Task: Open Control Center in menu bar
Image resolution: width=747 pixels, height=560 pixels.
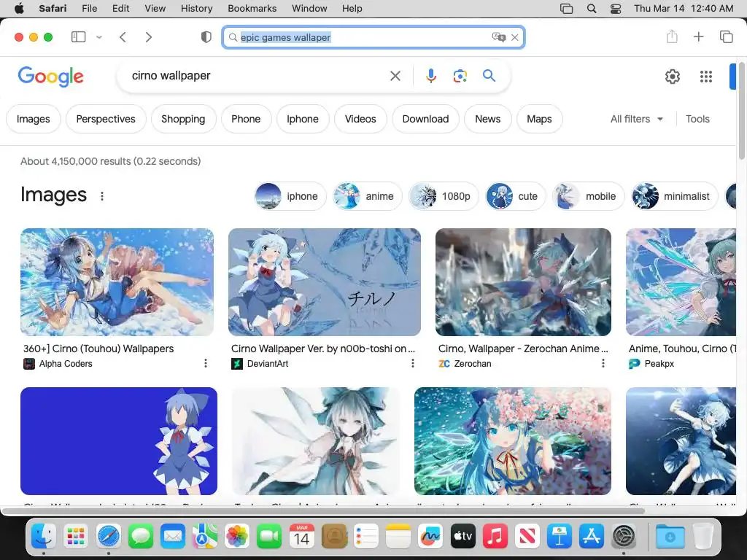Action: point(616,9)
